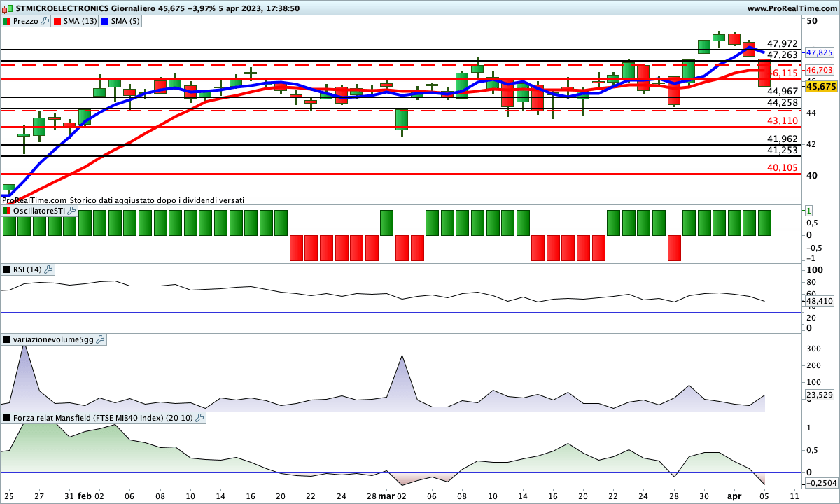
Task: Click the blue 47,825 SMA value tag
Action: tap(819, 52)
